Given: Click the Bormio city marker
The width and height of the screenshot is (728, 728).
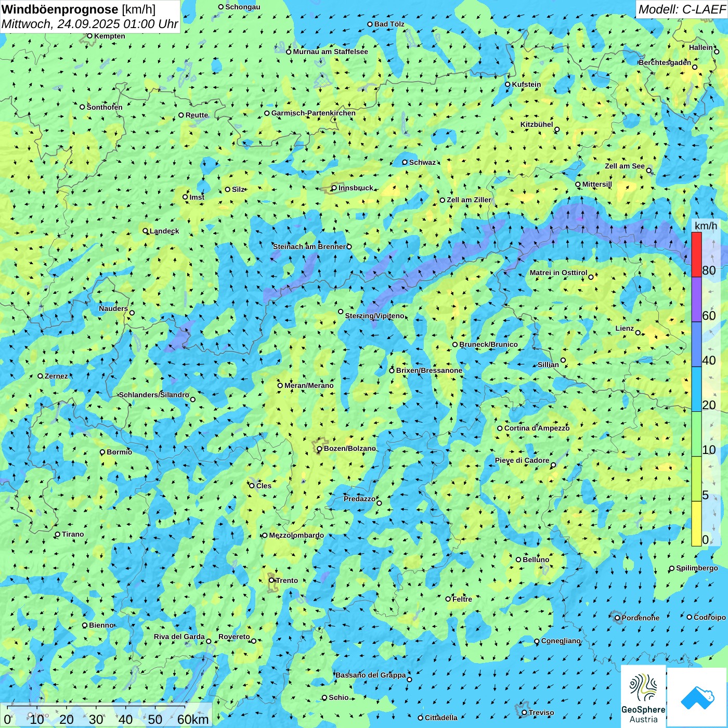Looking at the screenshot, I should (102, 452).
